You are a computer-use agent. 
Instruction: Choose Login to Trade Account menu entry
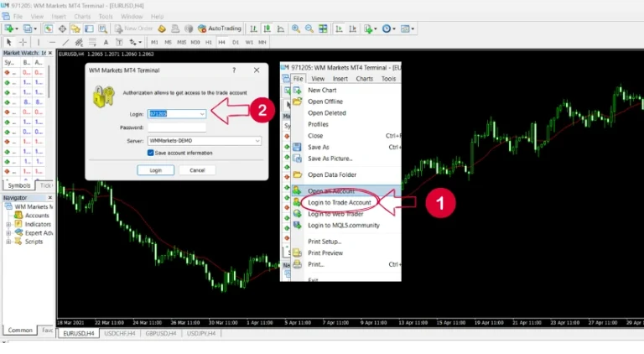[x=340, y=202]
